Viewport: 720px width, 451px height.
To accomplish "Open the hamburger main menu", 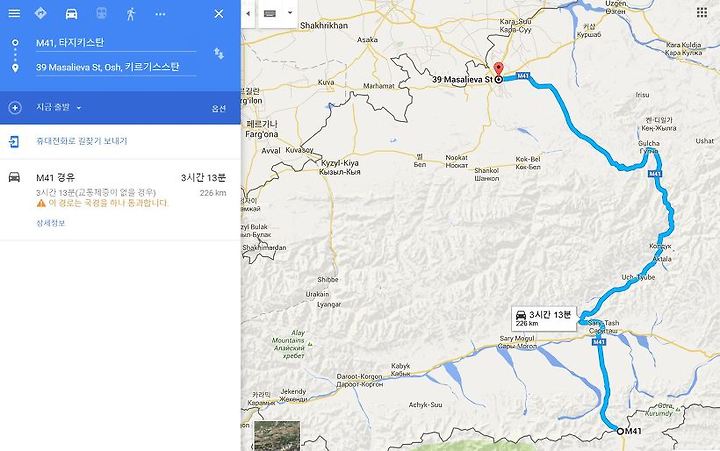I will tap(14, 13).
